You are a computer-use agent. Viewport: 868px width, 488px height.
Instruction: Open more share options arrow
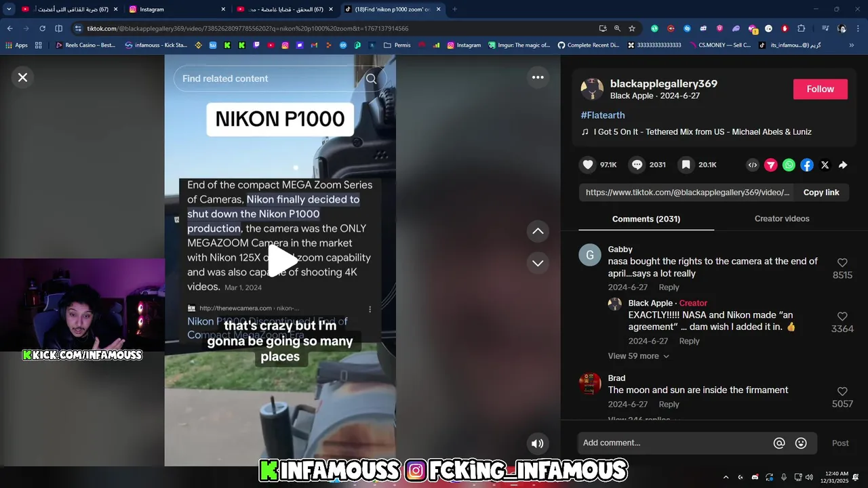click(843, 165)
